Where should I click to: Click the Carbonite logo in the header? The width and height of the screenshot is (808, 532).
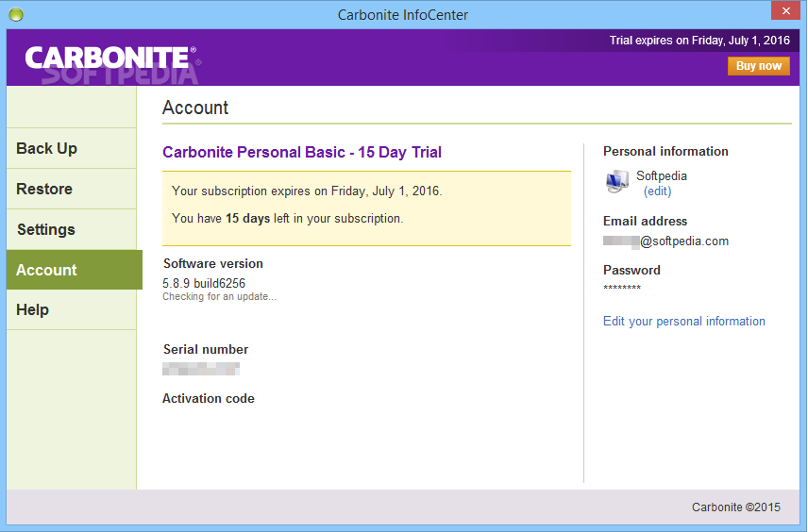110,58
